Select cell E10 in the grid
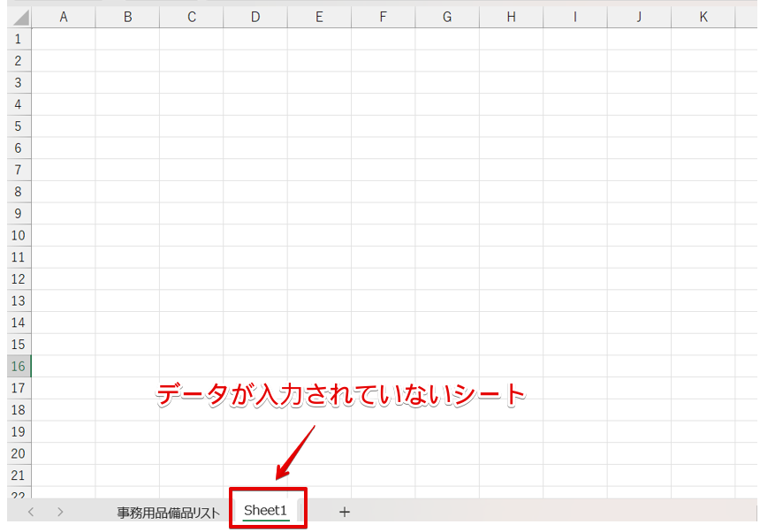 point(319,235)
